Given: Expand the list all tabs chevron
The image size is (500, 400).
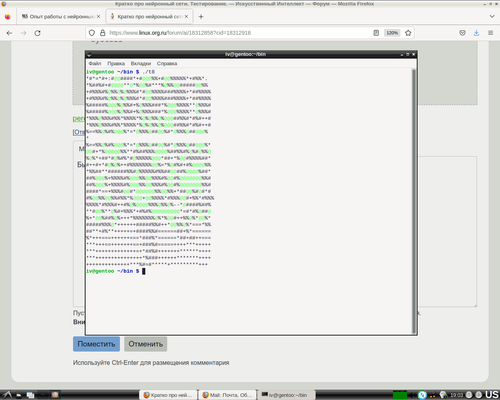Looking at the screenshot, I should [x=492, y=16].
